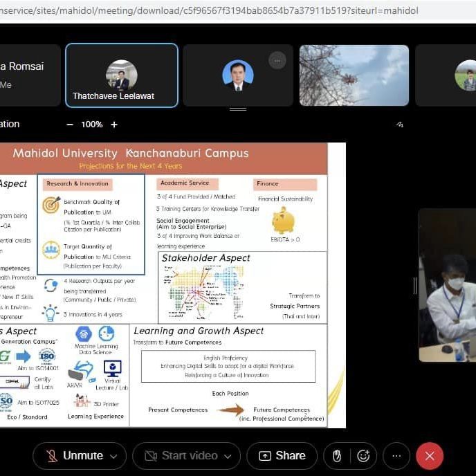Click the annotate icon above shared content
This screenshot has width=476, height=476.
(x=400, y=125)
